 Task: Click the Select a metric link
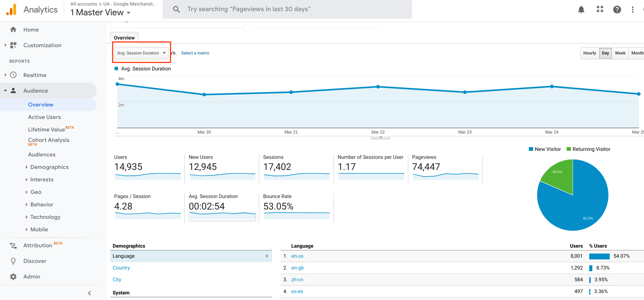195,53
